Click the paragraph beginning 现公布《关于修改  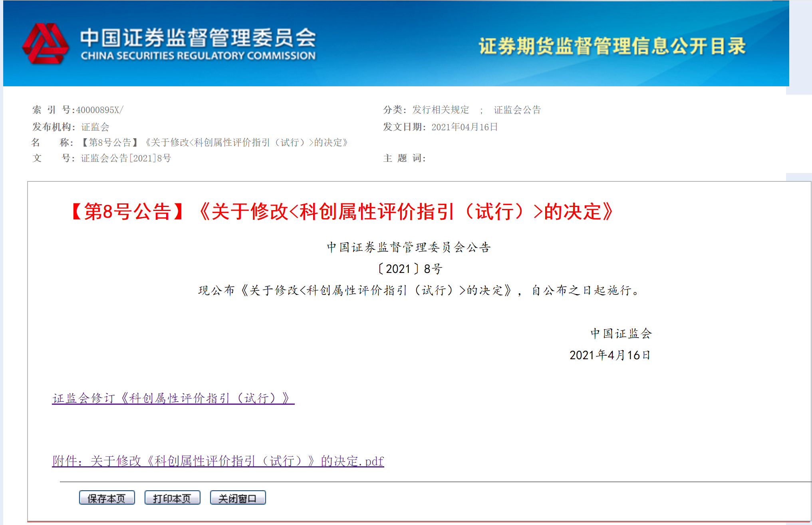(419, 290)
